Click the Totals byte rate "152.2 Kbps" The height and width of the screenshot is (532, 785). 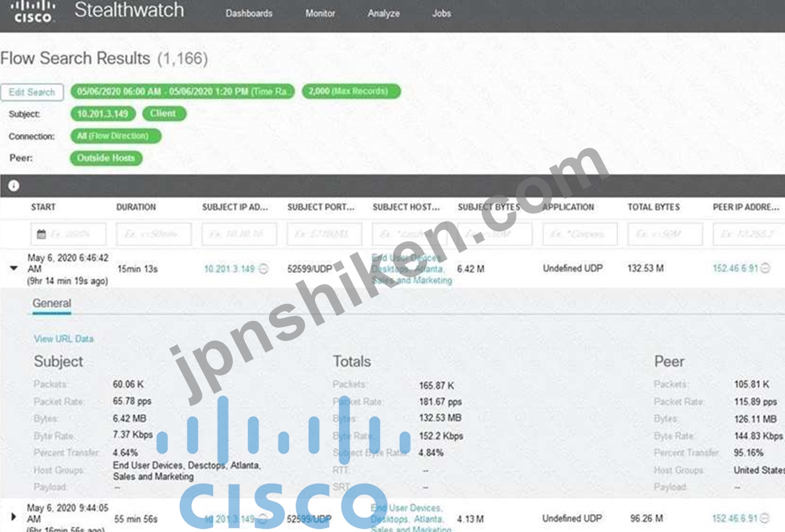[441, 436]
